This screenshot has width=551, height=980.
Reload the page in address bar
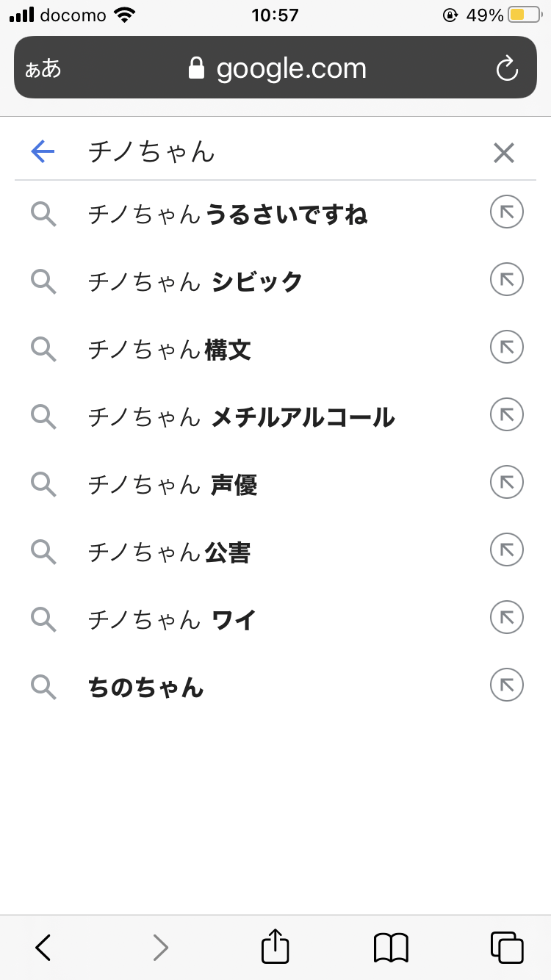pyautogui.click(x=507, y=69)
